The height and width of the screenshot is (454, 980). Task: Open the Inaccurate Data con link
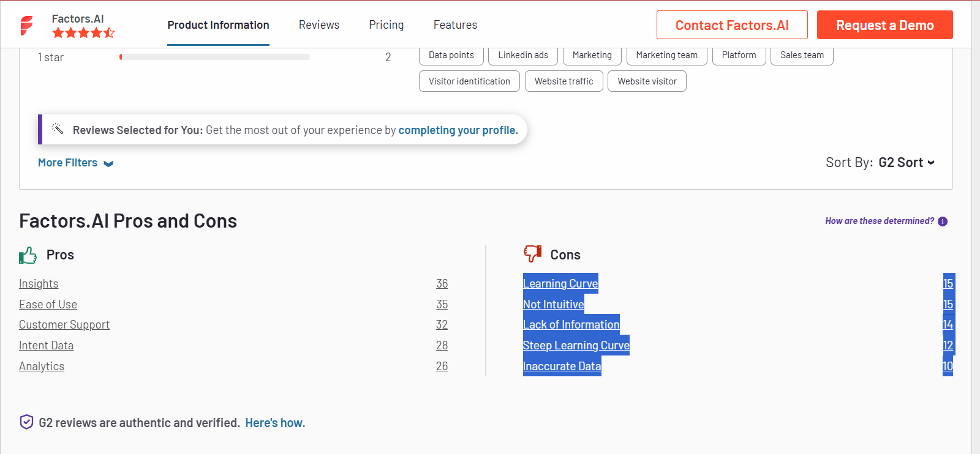coord(562,367)
